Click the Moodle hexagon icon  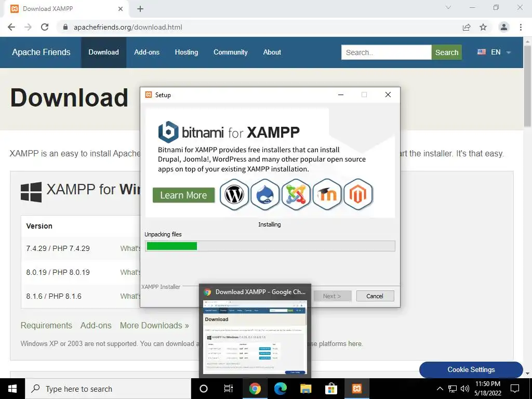point(327,194)
